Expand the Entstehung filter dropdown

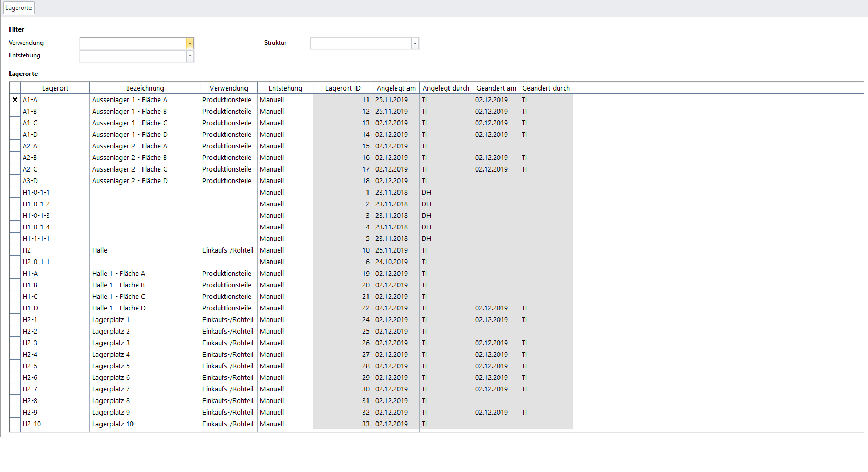click(190, 56)
